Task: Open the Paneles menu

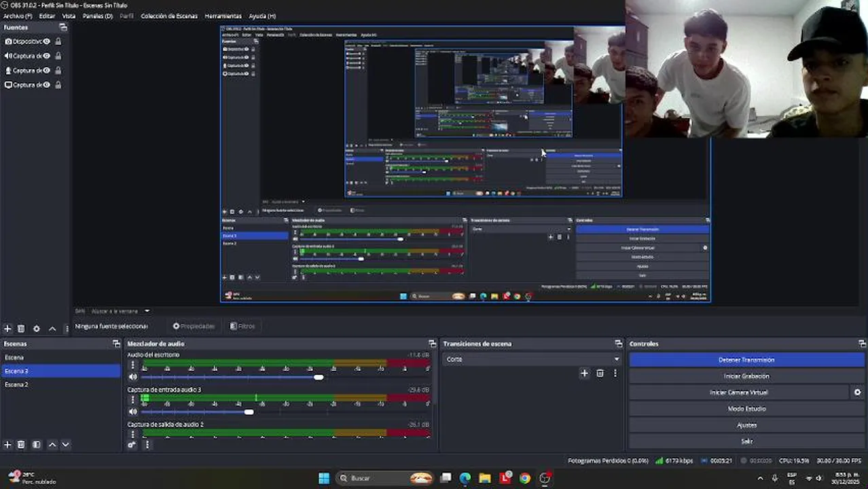Action: pos(98,16)
